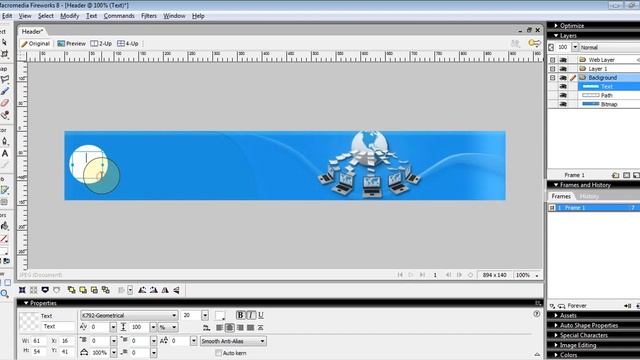Hide the Bitmap object in Layers
This screenshot has height=360, width=640.
click(x=563, y=104)
